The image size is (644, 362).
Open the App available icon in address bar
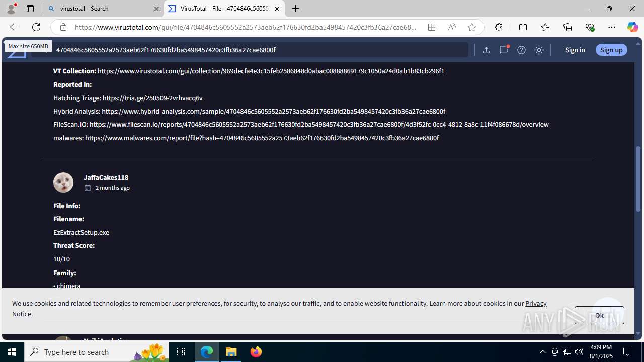click(x=432, y=27)
